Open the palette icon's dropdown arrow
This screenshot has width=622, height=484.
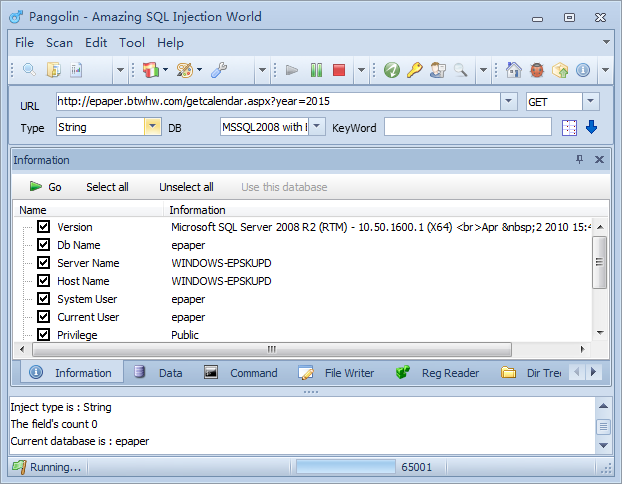click(x=200, y=70)
